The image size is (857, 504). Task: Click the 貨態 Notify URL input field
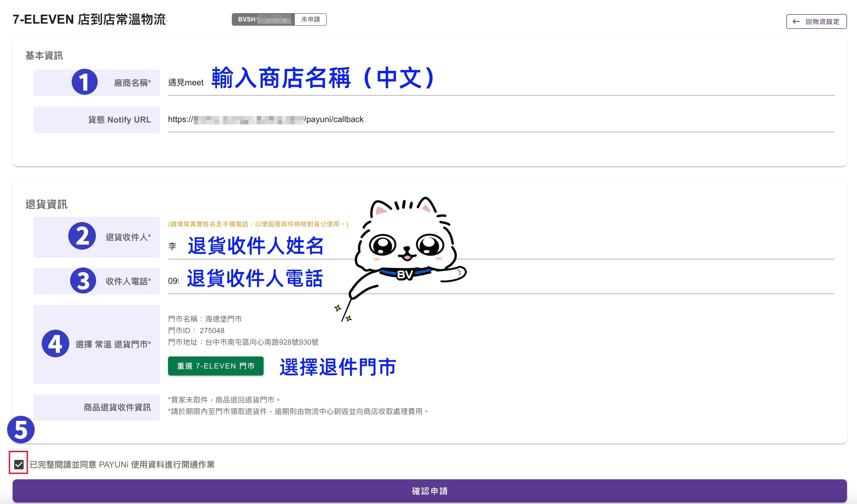[501, 119]
